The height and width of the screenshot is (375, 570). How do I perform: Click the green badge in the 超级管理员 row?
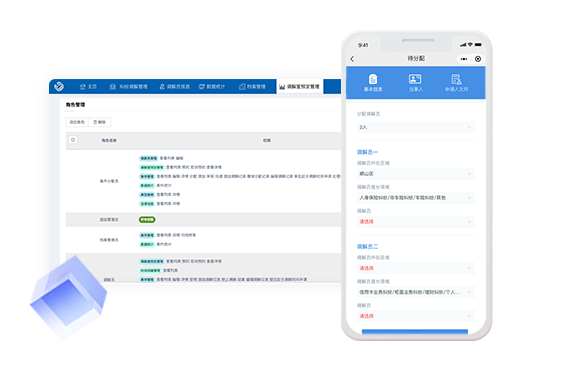tap(147, 219)
